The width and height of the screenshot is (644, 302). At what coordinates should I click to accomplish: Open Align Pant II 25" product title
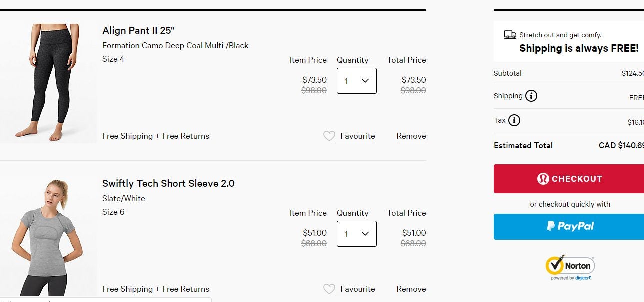click(138, 30)
